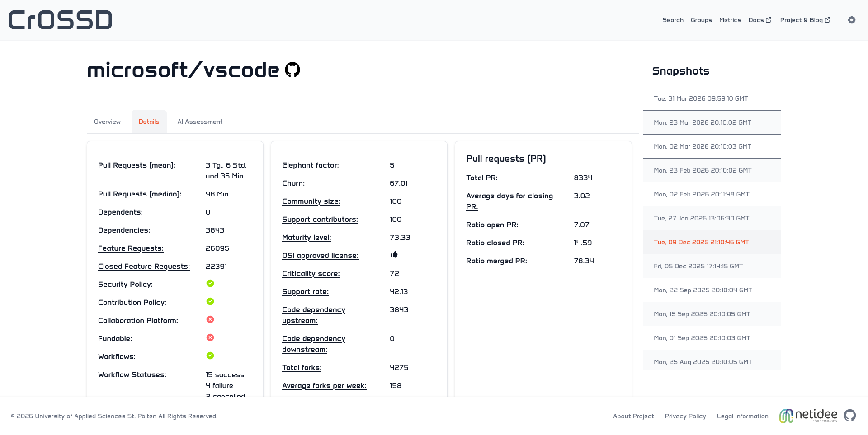The image size is (868, 435).
Task: Open the Criticality score metric link
Action: (311, 273)
